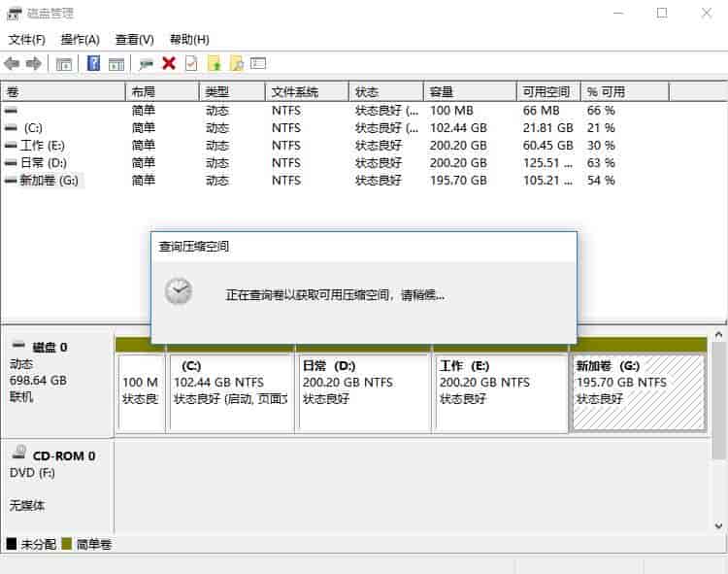The image size is (728, 574).
Task: Click the yellow folder with green arrow icon
Action: tap(215, 64)
